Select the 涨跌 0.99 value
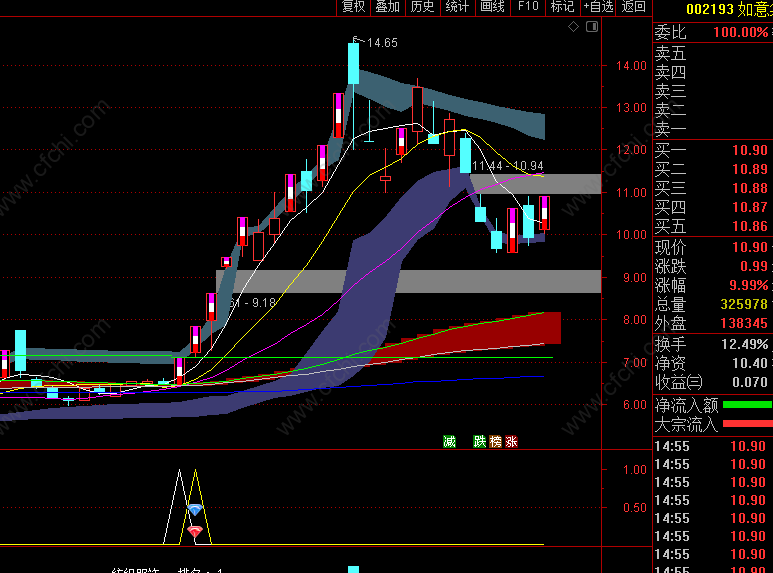Screen dimensions: 773x573 (754, 266)
